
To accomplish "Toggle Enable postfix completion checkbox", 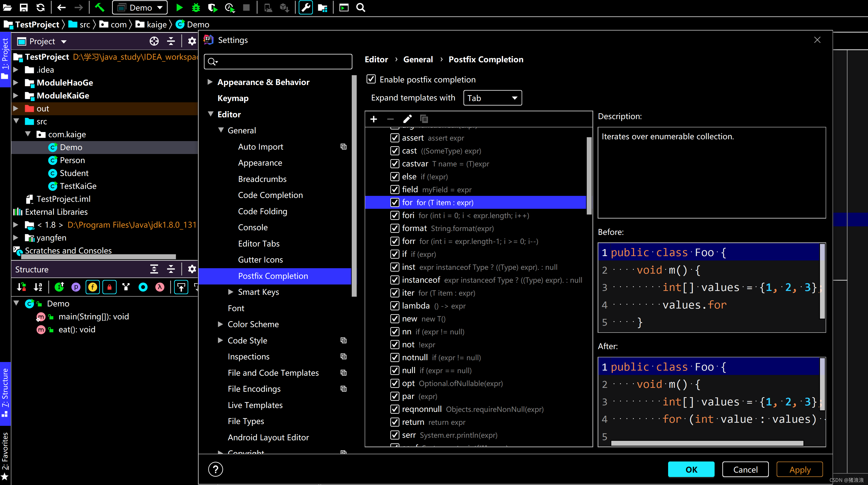I will click(x=371, y=79).
